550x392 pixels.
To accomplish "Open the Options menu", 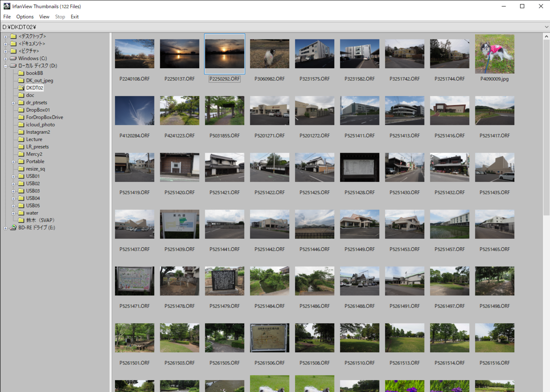I will point(25,16).
